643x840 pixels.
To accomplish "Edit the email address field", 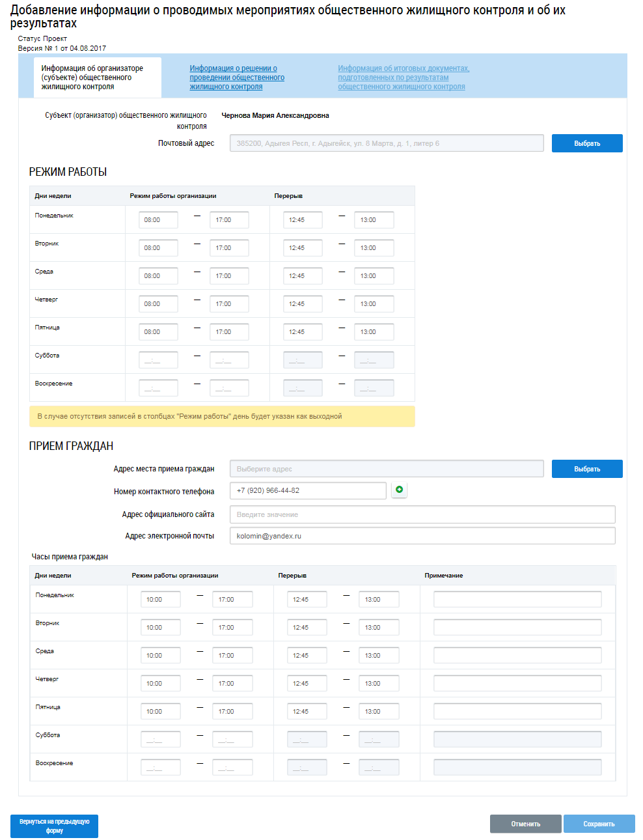I will click(x=422, y=536).
